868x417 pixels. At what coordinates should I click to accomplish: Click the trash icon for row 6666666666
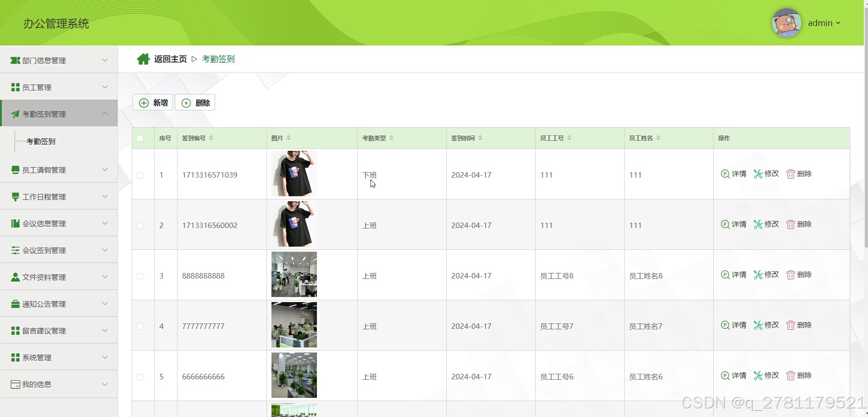pos(791,376)
